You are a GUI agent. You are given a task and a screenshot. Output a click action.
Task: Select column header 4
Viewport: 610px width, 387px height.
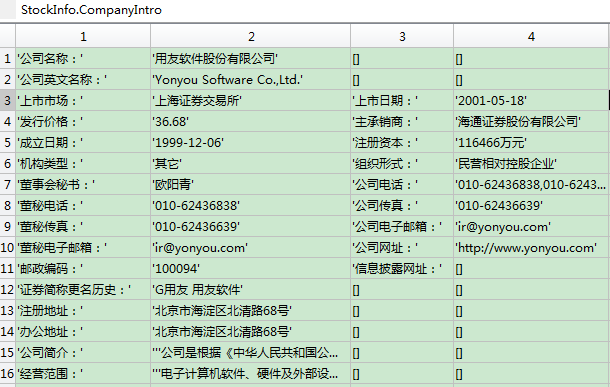pyautogui.click(x=531, y=36)
